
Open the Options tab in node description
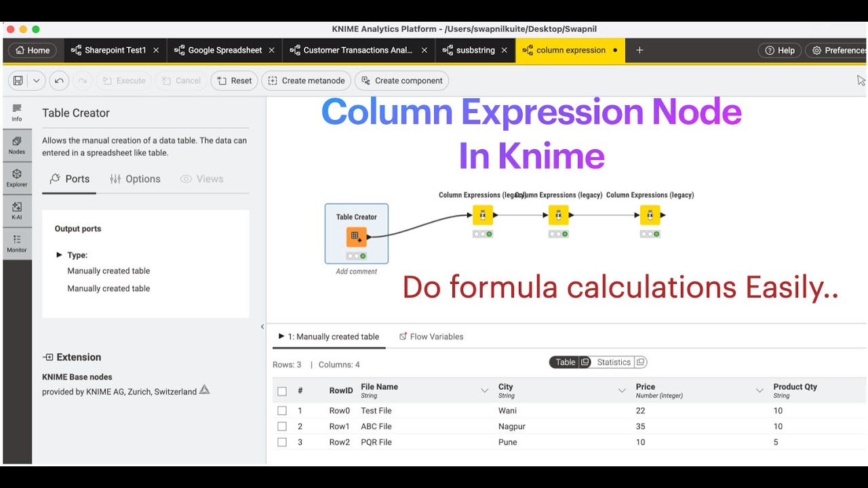(x=135, y=179)
